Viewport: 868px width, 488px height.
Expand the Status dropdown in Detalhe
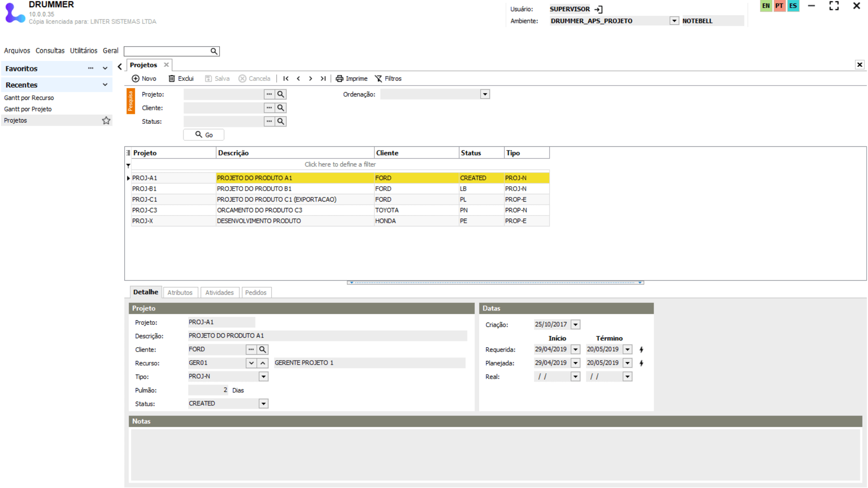pyautogui.click(x=263, y=404)
